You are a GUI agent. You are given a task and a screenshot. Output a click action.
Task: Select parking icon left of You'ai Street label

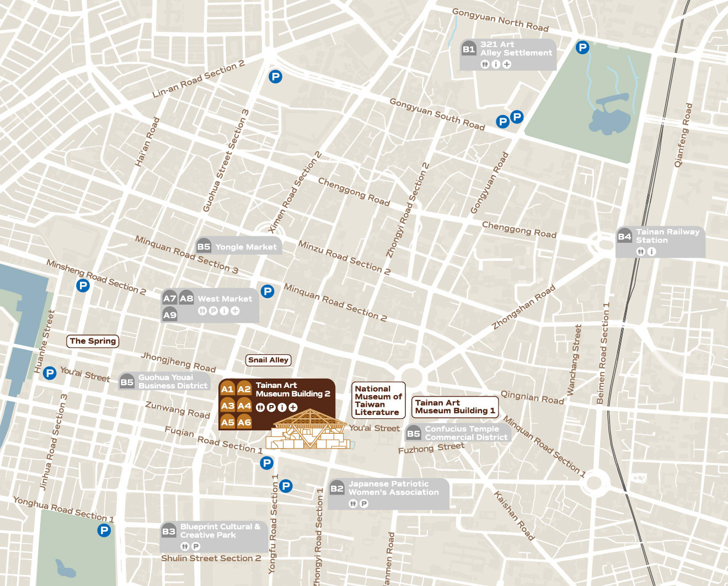(x=50, y=373)
